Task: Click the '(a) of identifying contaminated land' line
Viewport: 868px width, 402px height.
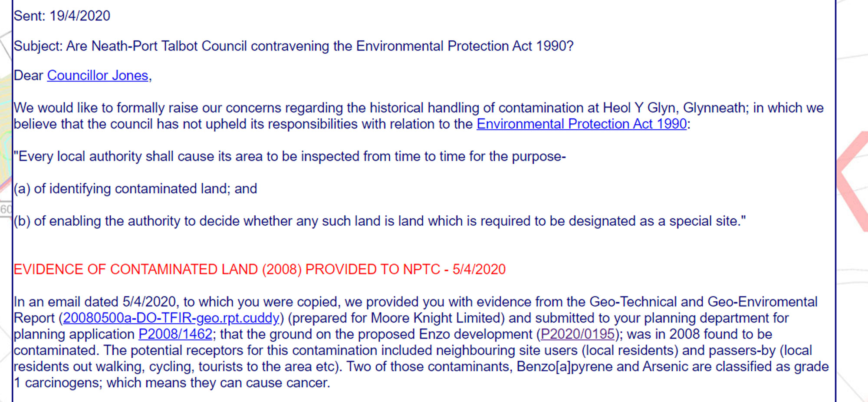Action: point(135,189)
